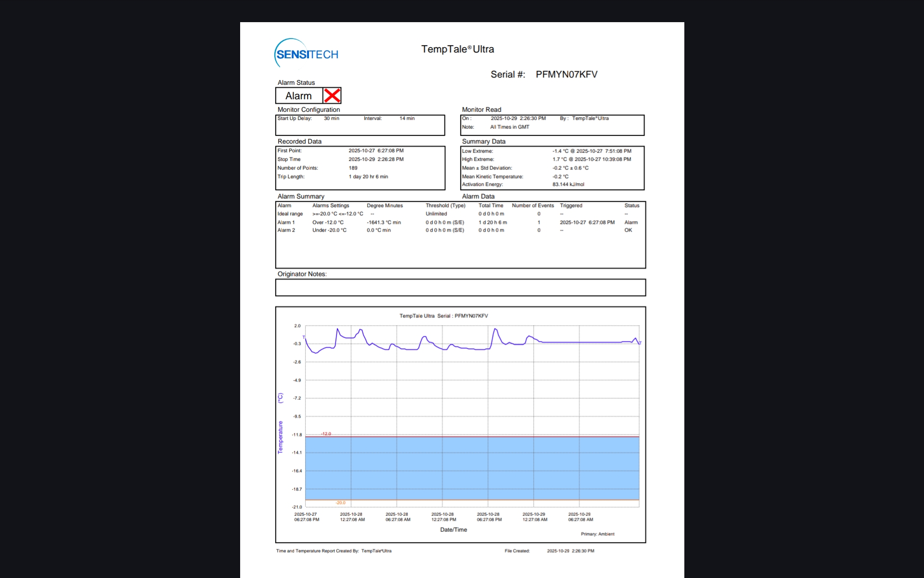Click the Alarm 1 triggered timestamp
Screen dimensions: 924x578
click(x=587, y=223)
